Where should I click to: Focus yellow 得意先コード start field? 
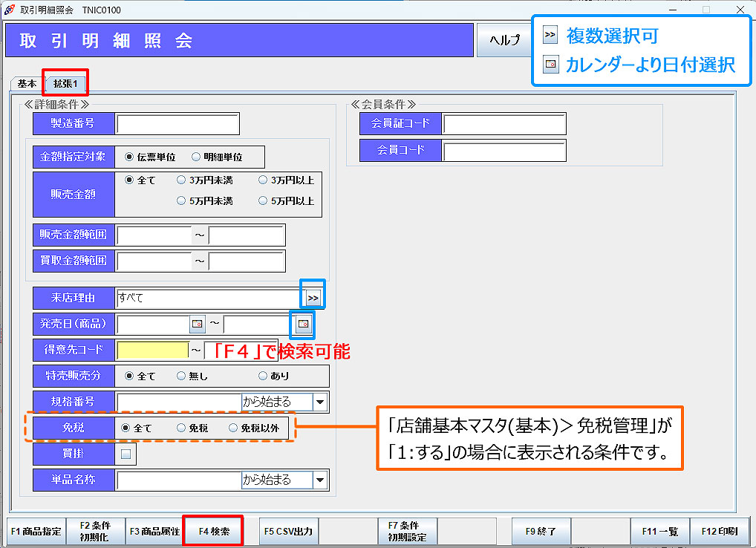click(x=152, y=350)
